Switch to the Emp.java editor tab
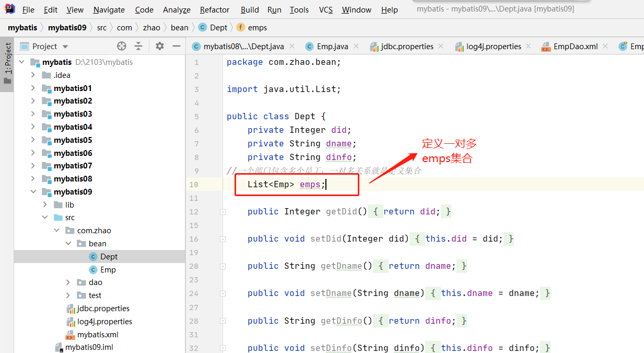This screenshot has width=644, height=353. [x=332, y=46]
